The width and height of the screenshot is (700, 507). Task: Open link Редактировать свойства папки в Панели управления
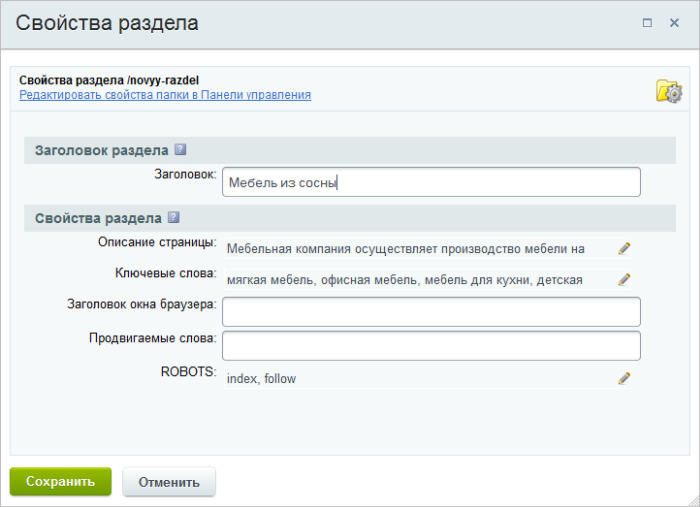click(x=165, y=95)
